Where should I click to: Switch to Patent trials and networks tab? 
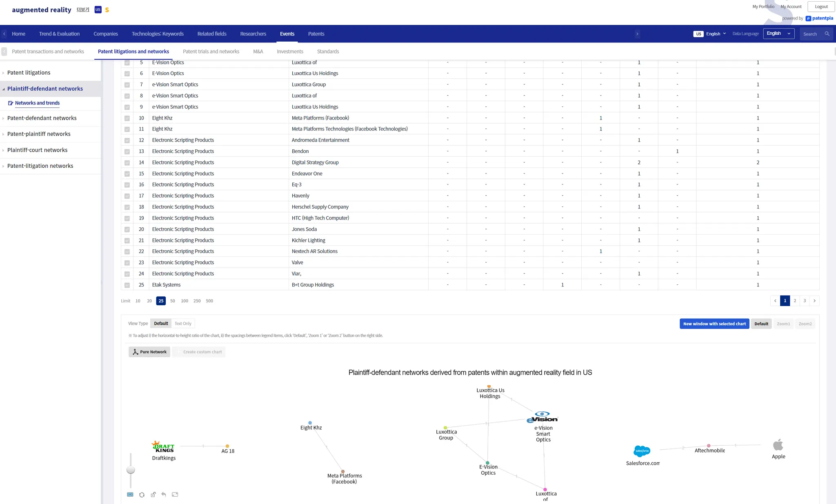211,51
